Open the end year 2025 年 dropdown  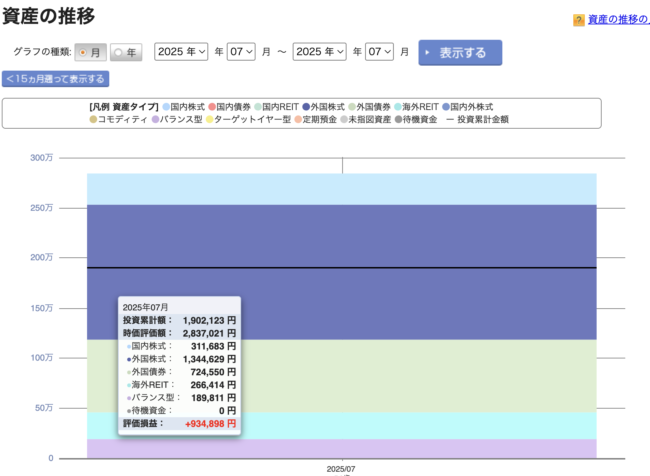(319, 51)
